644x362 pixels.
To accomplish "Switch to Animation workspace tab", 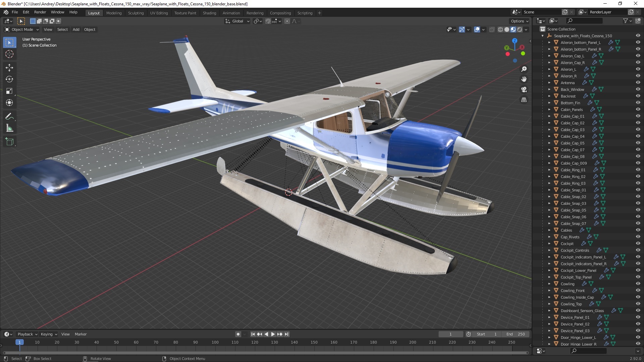I will coord(231,13).
